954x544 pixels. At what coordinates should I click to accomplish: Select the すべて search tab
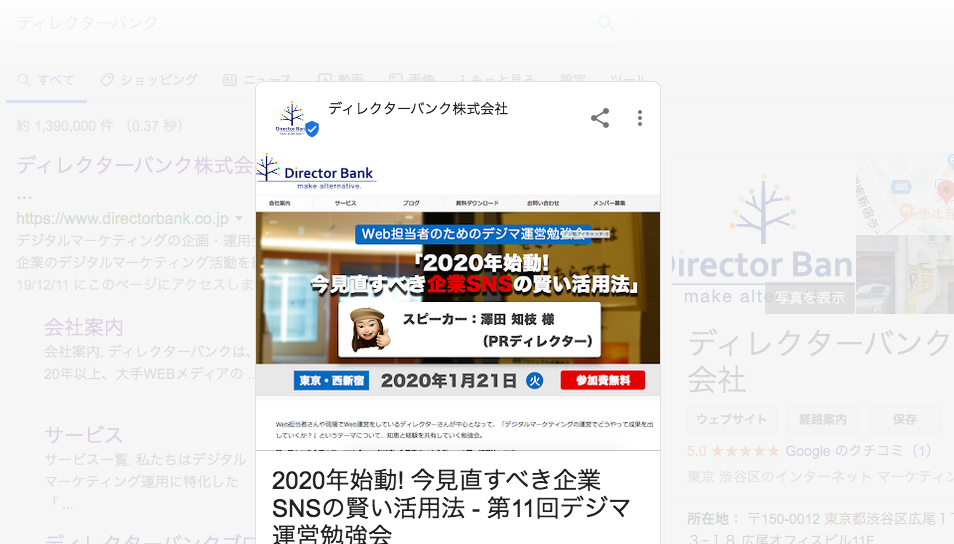pyautogui.click(x=47, y=80)
